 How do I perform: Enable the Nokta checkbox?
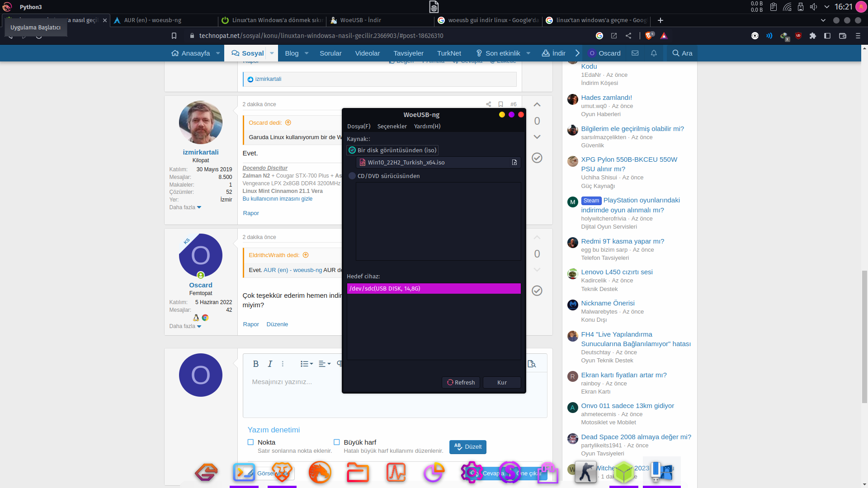(x=250, y=442)
